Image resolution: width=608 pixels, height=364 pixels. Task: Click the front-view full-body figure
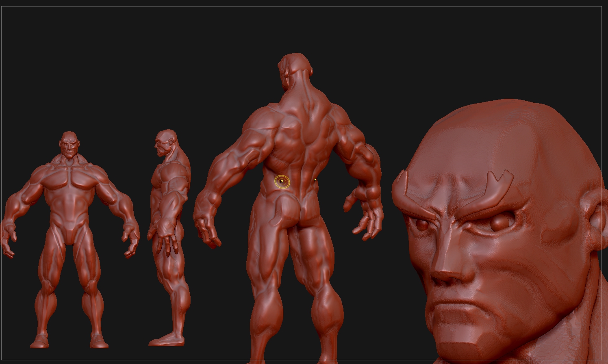(70, 240)
